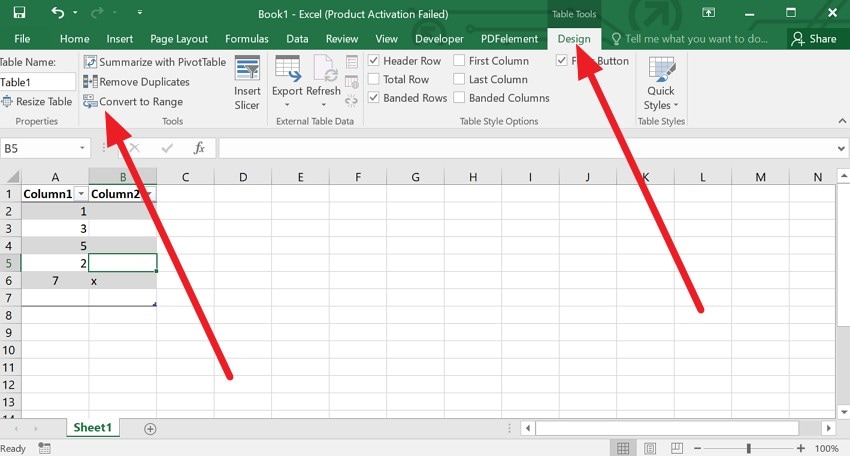Switch to the Insert tab

point(120,39)
